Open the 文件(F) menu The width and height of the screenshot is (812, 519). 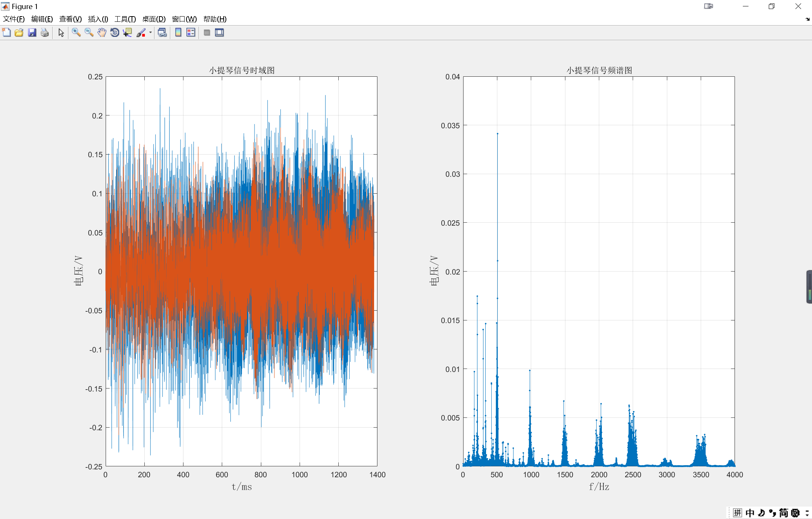14,19
